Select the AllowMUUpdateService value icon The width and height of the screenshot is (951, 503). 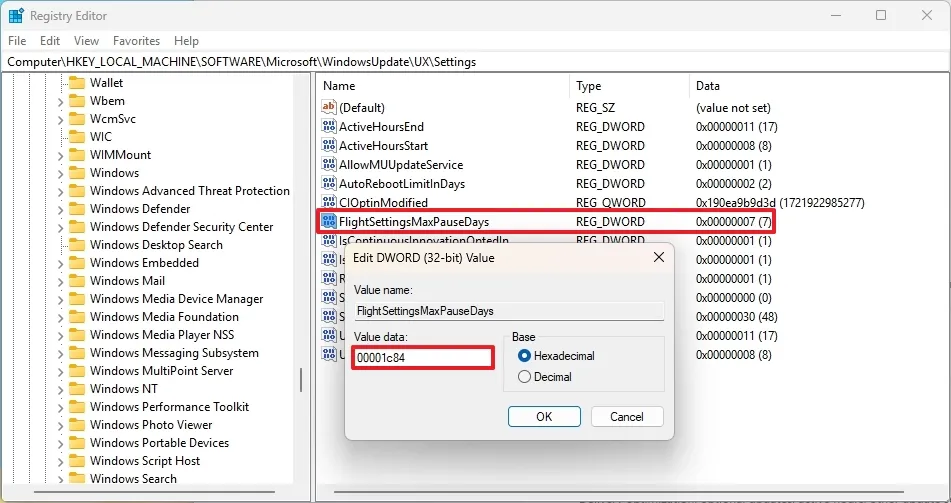pyautogui.click(x=329, y=165)
